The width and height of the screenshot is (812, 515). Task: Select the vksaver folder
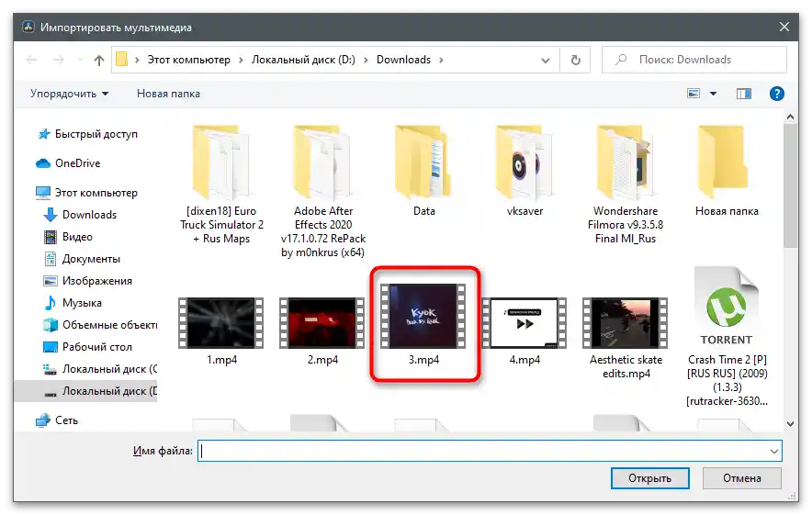524,171
